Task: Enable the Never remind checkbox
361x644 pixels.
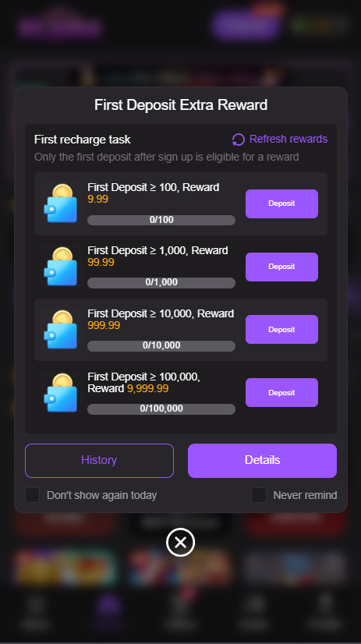Action: click(x=259, y=495)
